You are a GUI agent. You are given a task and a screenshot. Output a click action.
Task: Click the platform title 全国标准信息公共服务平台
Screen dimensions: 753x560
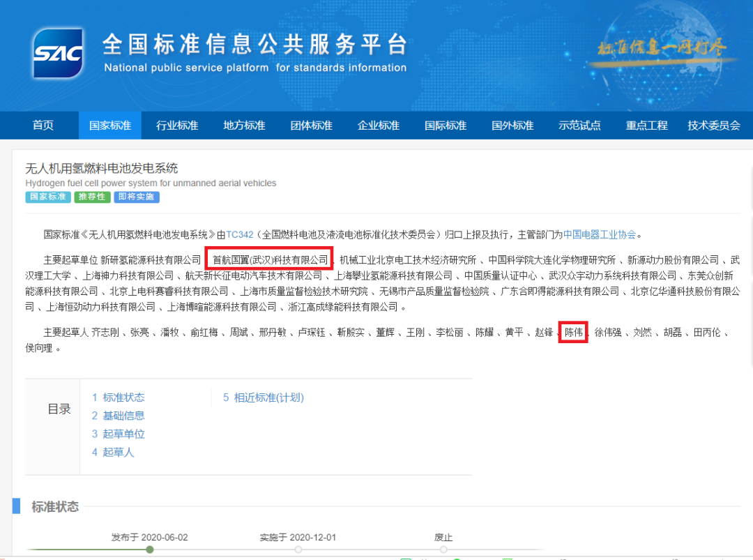pos(255,44)
